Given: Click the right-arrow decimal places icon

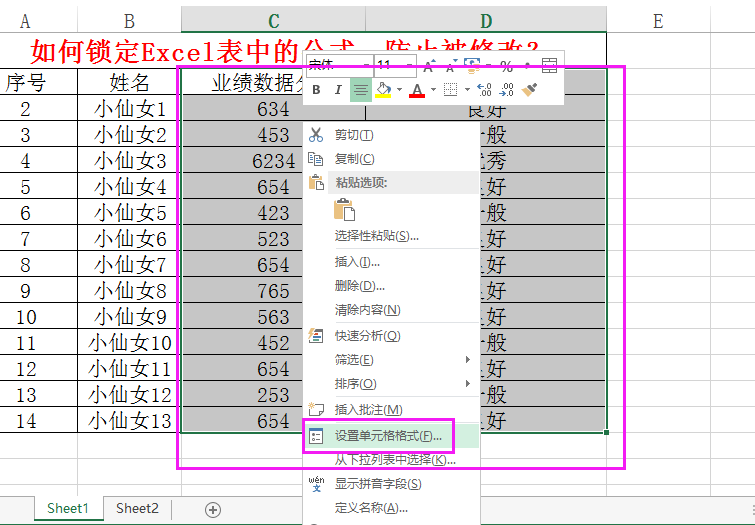Looking at the screenshot, I should 506,90.
